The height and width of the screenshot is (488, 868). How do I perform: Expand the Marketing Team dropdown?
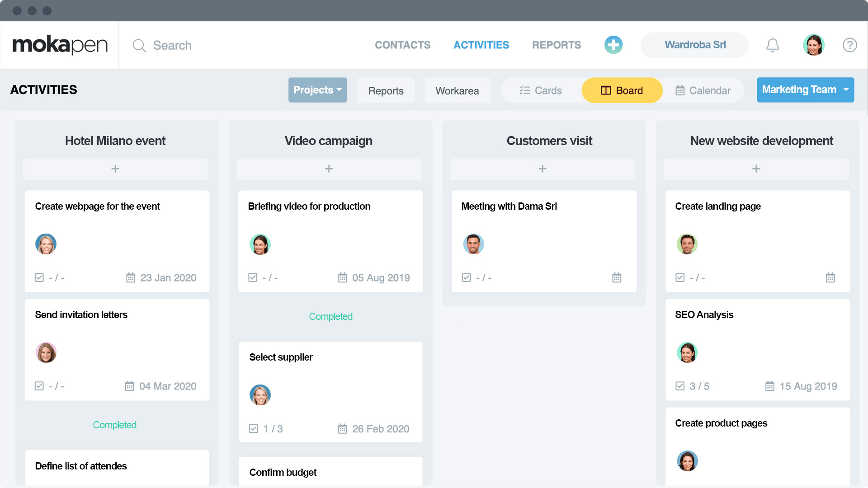tap(805, 89)
